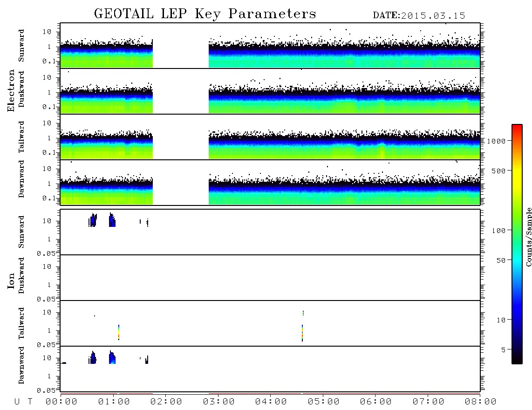Click the 02:00 time tick label

coord(166,402)
